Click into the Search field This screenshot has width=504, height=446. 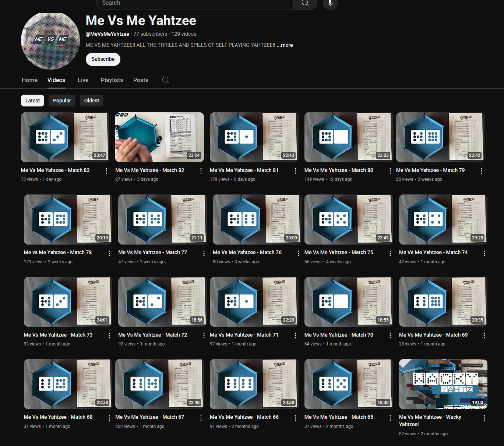(x=195, y=3)
